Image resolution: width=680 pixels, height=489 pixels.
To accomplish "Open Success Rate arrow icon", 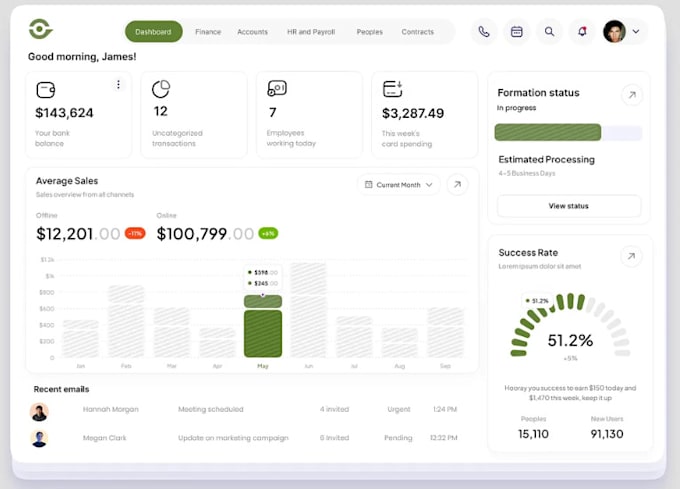I will 631,256.
